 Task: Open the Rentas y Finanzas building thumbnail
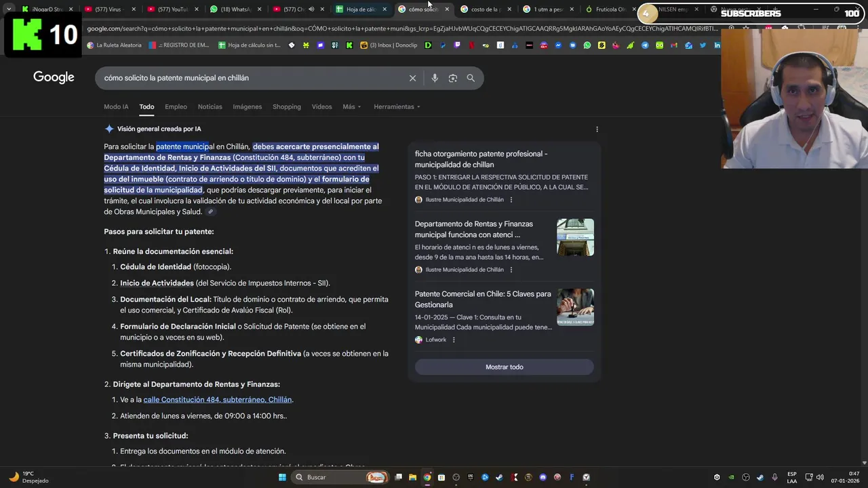pyautogui.click(x=575, y=237)
